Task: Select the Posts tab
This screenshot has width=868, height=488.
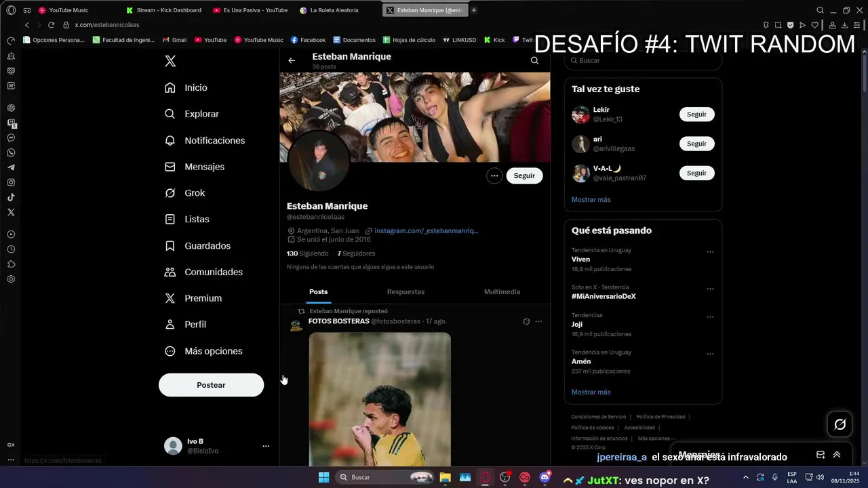Action: (x=318, y=292)
